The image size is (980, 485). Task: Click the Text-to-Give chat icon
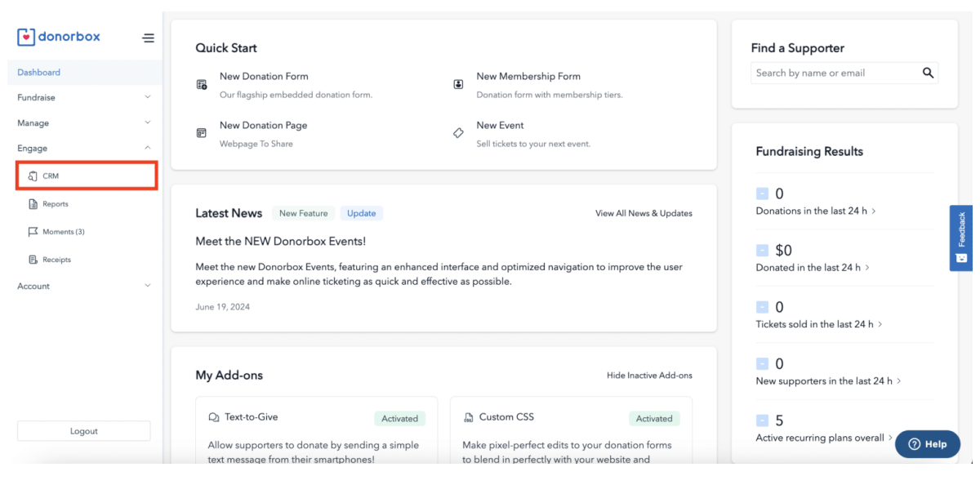pos(214,417)
